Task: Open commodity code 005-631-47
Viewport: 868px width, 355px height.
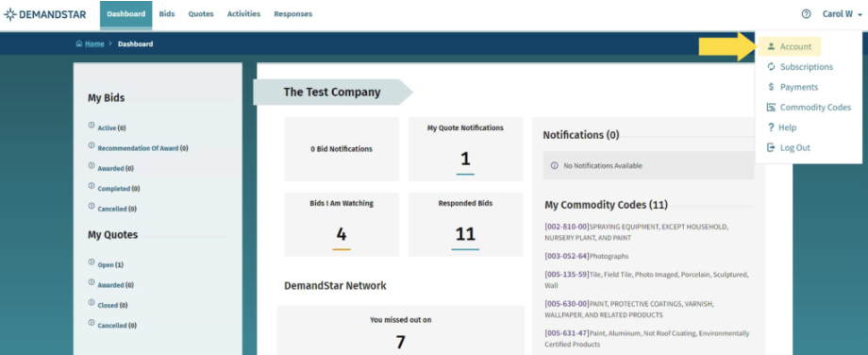Action: click(x=567, y=333)
